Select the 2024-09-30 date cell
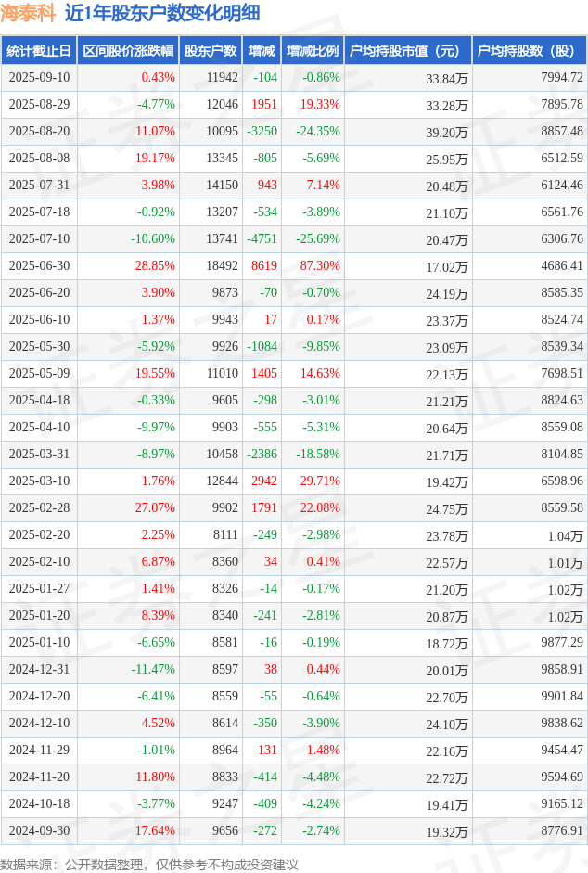 click(x=40, y=830)
